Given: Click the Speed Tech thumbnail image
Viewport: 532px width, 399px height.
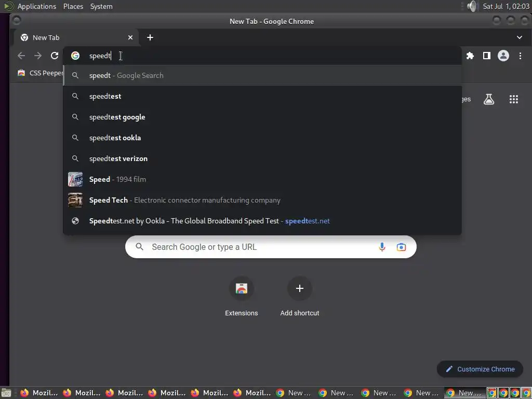Looking at the screenshot, I should [x=75, y=200].
